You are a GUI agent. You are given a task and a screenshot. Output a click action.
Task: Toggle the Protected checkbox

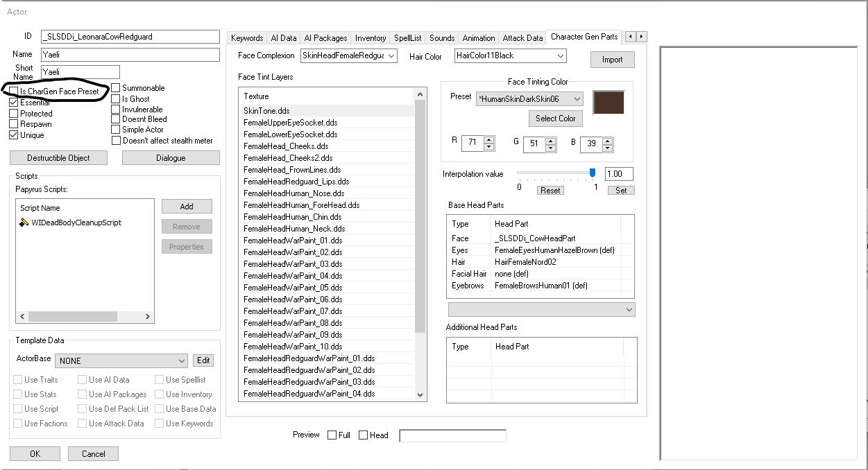(14, 114)
